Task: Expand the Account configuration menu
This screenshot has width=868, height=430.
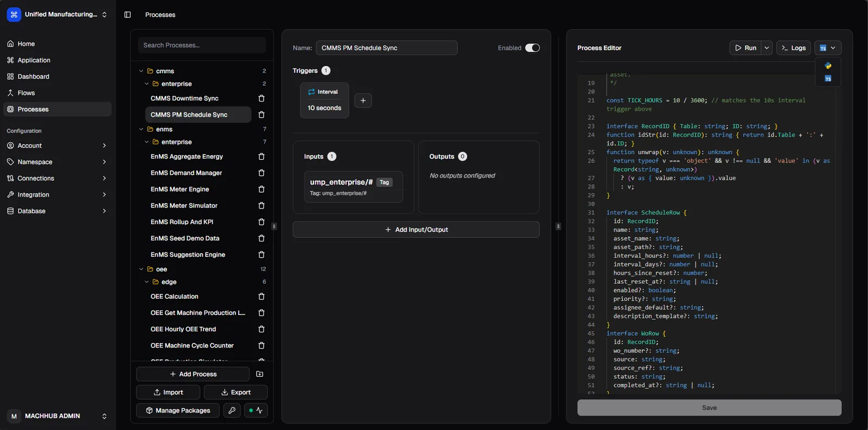Action: tap(57, 146)
